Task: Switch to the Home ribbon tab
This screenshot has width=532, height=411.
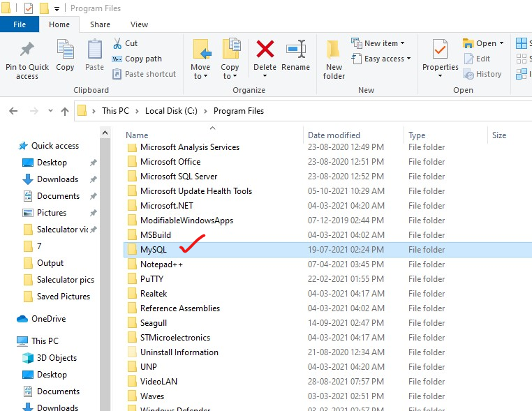Action: [x=59, y=24]
